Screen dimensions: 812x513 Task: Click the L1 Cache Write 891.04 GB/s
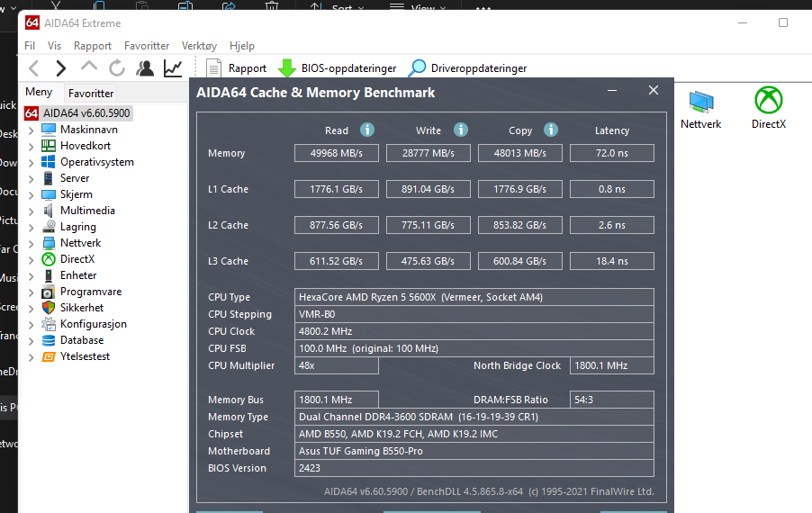(x=429, y=189)
